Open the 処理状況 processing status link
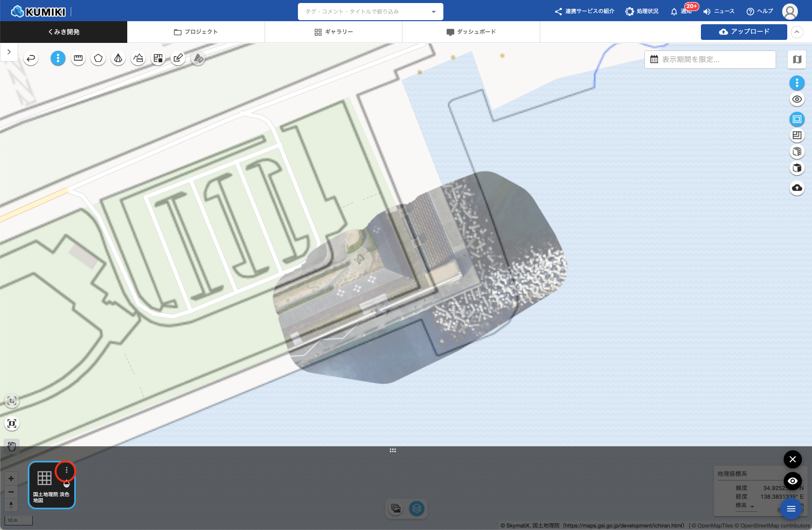This screenshot has height=530, width=812. 642,12
